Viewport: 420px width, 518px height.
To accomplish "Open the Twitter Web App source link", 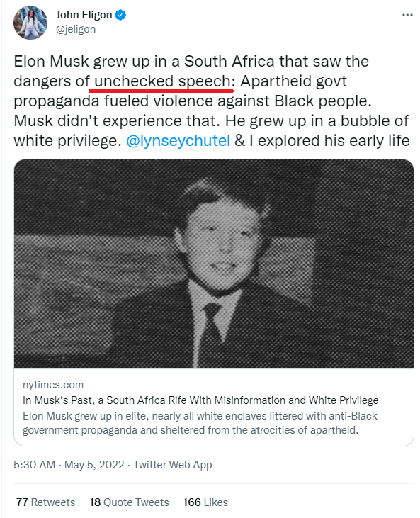I will (172, 465).
